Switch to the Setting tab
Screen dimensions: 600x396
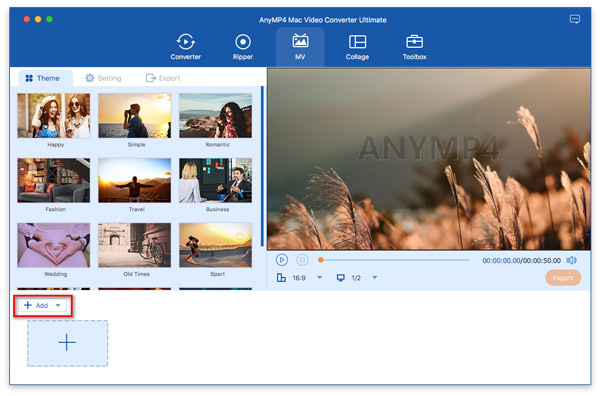coord(103,78)
